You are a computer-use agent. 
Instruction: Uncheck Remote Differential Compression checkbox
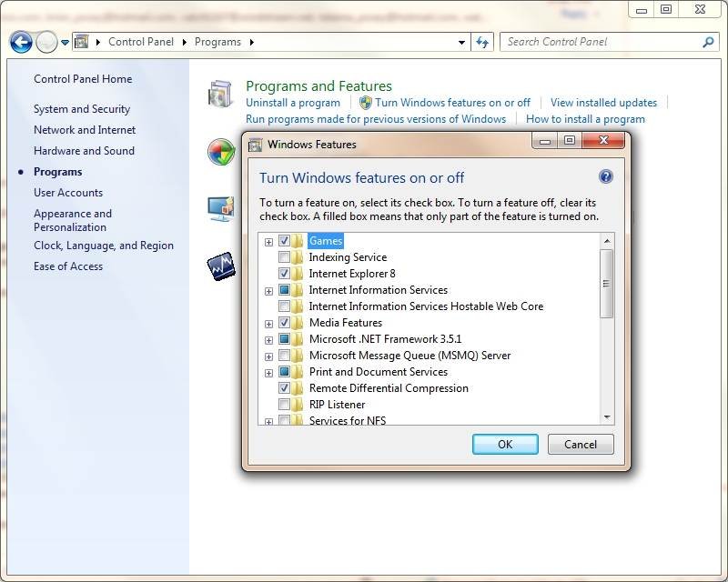(284, 388)
